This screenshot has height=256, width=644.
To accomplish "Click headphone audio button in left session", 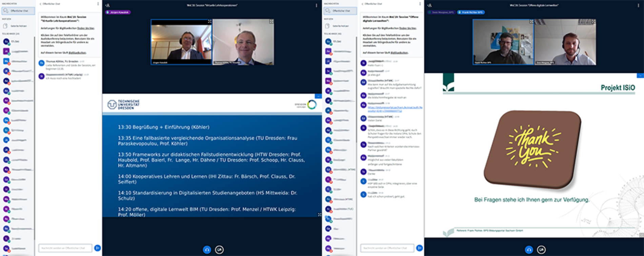I will [207, 250].
